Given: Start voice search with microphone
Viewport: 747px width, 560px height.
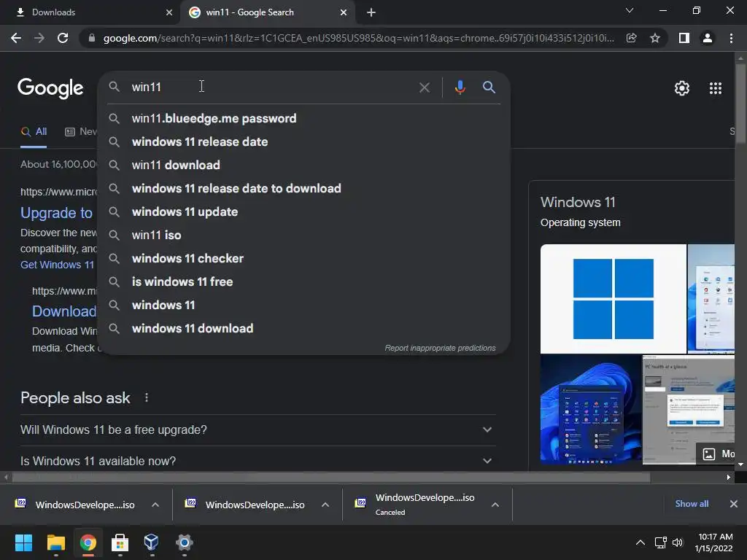Looking at the screenshot, I should 460,87.
